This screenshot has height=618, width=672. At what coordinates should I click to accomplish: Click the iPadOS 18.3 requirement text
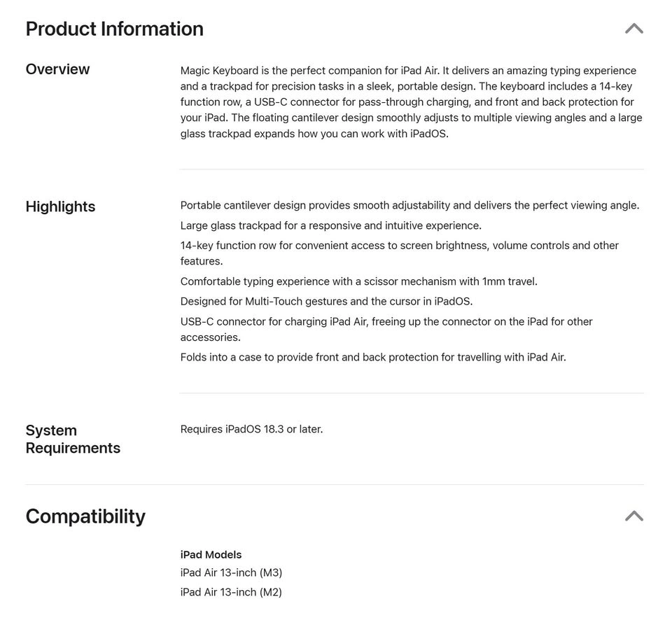click(x=251, y=429)
